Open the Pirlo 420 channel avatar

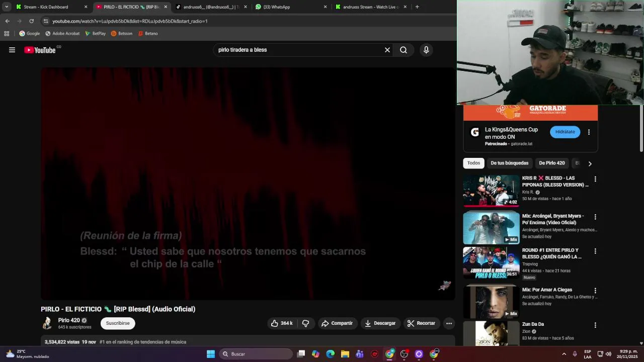pos(47,323)
